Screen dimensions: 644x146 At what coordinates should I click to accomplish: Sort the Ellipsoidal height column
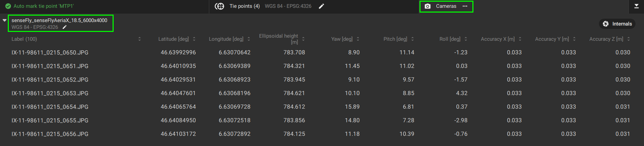point(303,39)
